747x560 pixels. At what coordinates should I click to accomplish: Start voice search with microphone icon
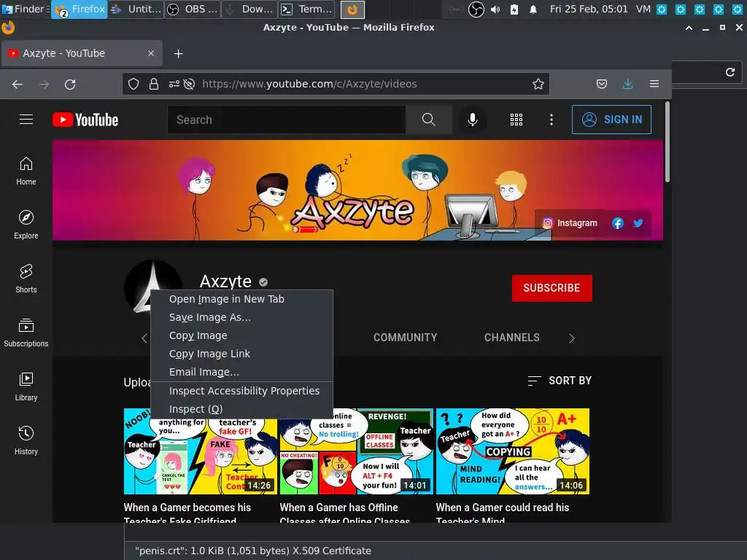click(473, 120)
